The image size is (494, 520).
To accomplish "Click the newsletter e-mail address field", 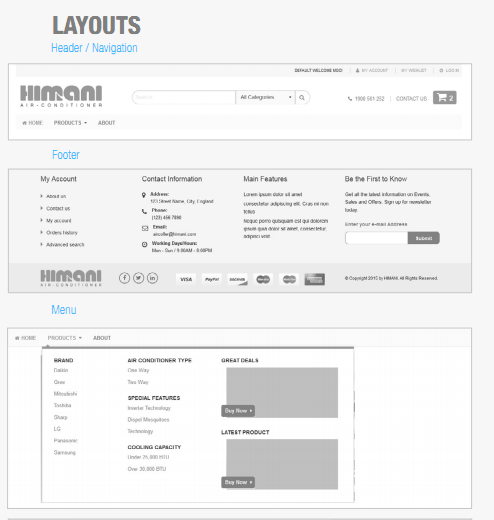I will click(377, 238).
